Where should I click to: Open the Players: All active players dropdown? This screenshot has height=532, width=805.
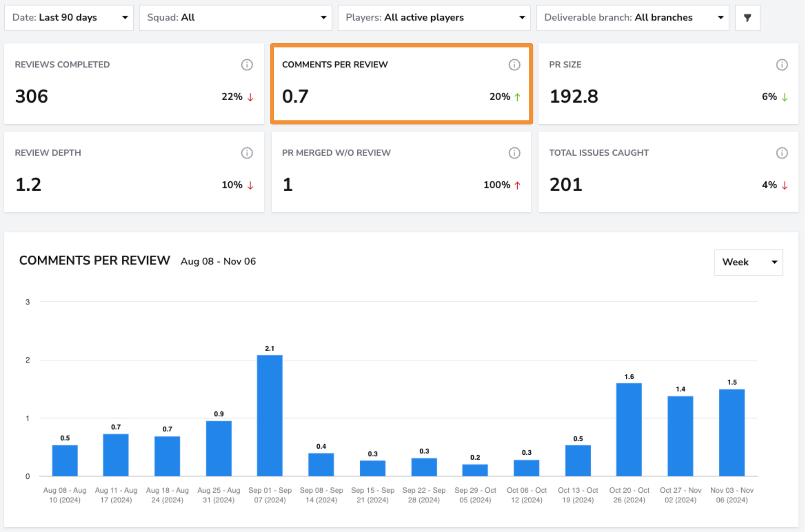[x=434, y=18]
